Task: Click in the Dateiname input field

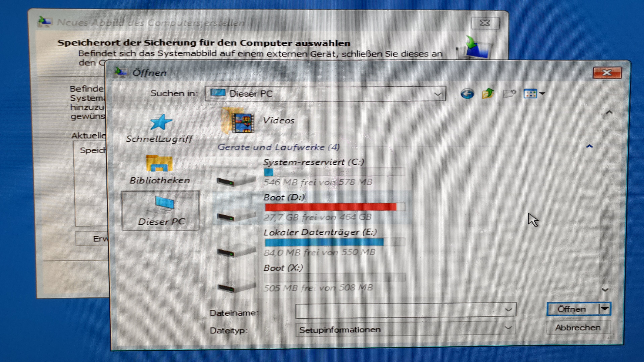Action: point(400,311)
